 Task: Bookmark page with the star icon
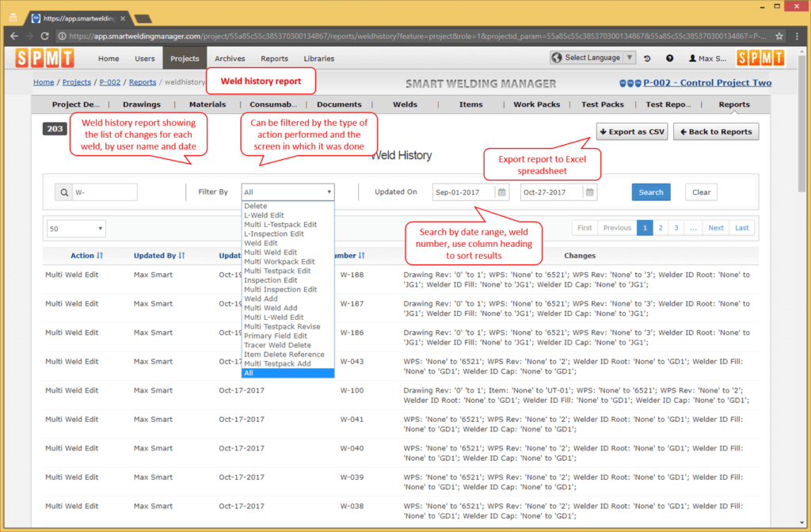(779, 36)
